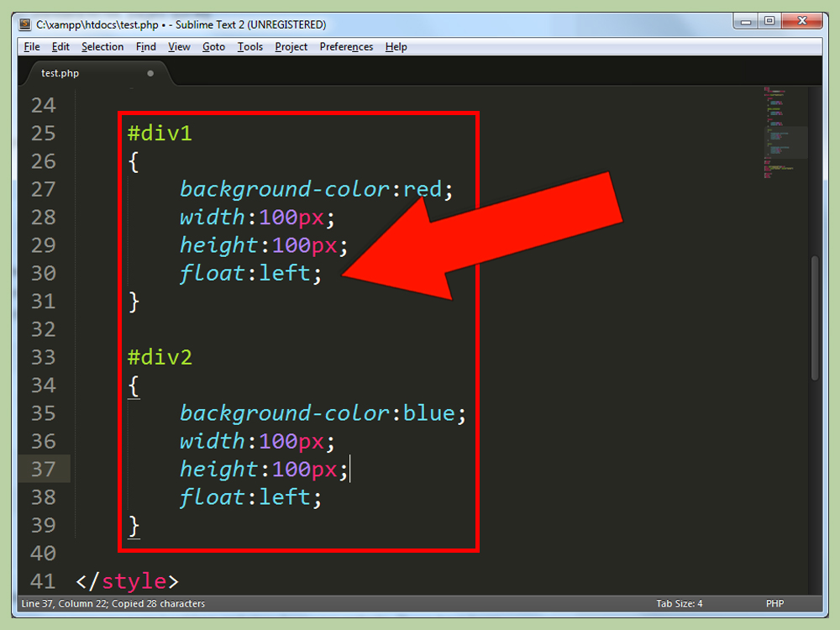840x630 pixels.
Task: Open the View menu
Action: coord(179,46)
